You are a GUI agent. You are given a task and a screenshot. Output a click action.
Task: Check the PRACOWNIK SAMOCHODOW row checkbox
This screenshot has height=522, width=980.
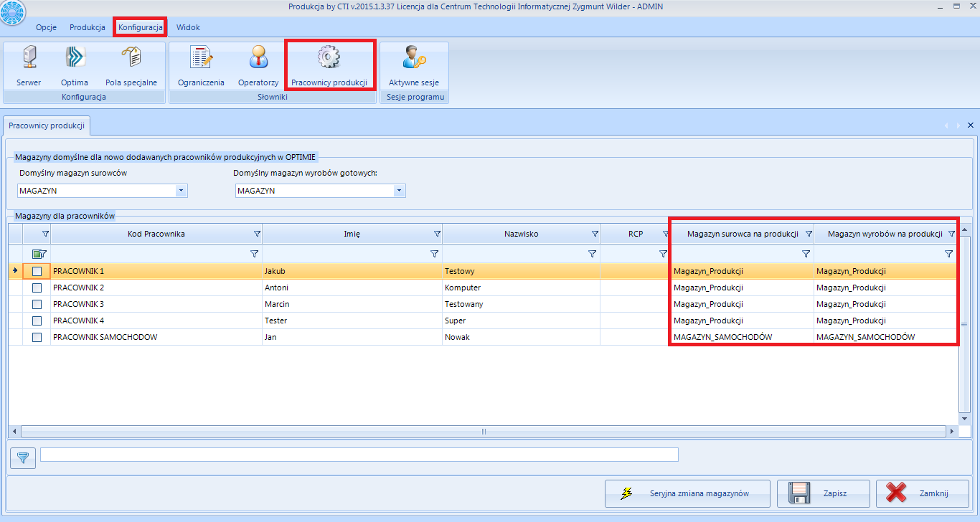pos(37,337)
